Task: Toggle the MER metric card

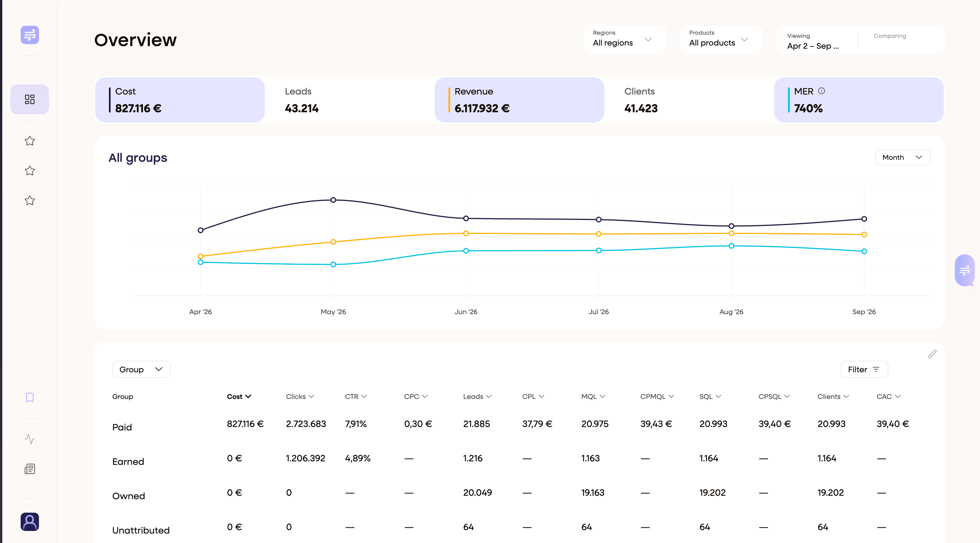Action: coord(859,100)
